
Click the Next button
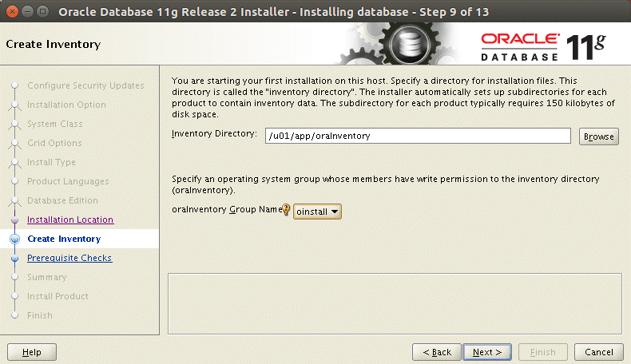coord(487,352)
